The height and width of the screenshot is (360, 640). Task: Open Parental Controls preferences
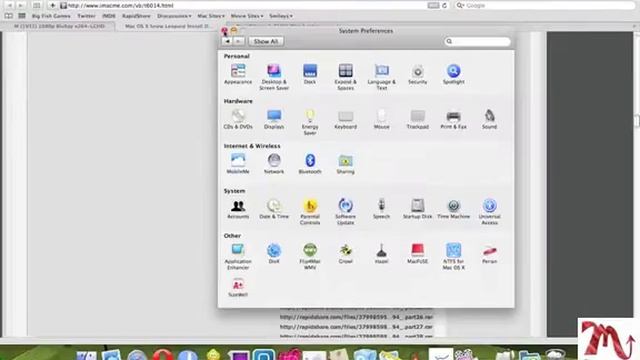(x=310, y=211)
